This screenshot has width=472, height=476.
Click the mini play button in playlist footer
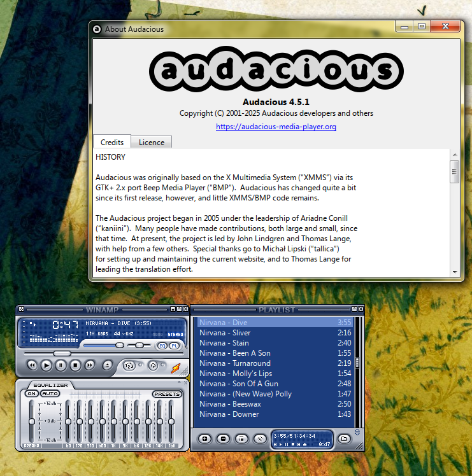click(x=280, y=444)
